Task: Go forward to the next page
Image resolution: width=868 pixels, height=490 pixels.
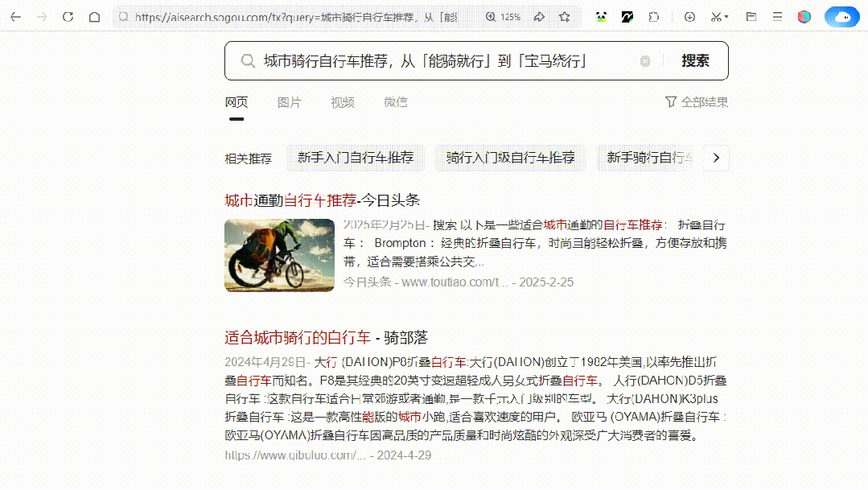Action: point(42,17)
